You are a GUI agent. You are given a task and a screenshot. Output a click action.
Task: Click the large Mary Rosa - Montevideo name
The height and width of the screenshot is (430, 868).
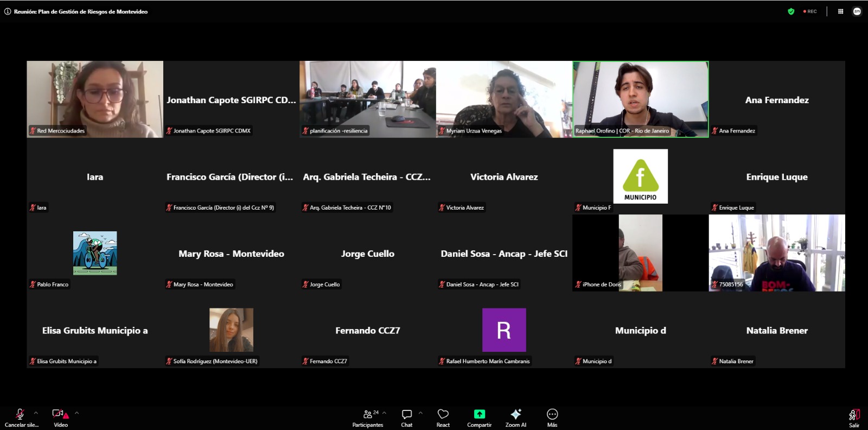point(231,254)
